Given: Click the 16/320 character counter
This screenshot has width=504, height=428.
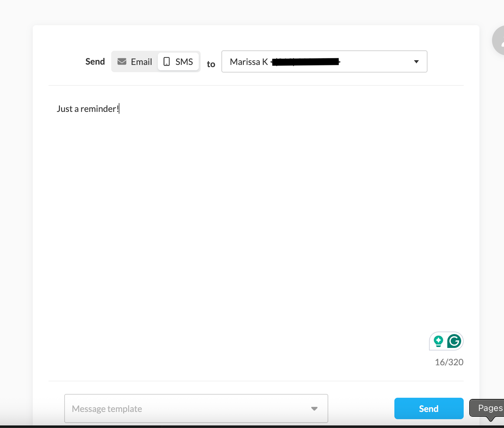Looking at the screenshot, I should tap(449, 362).
